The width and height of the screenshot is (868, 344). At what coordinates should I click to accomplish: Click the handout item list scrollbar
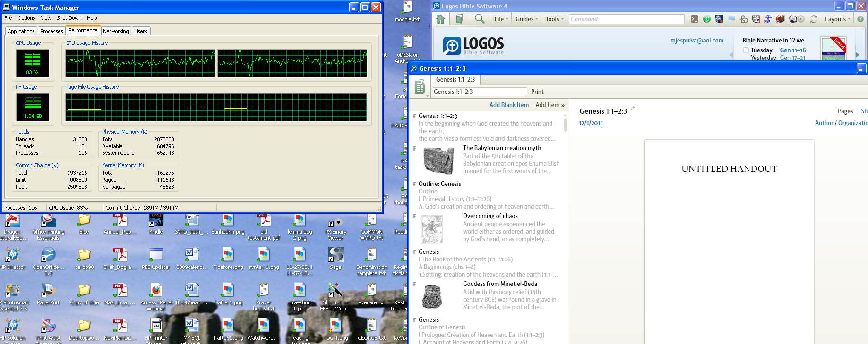coord(565,125)
